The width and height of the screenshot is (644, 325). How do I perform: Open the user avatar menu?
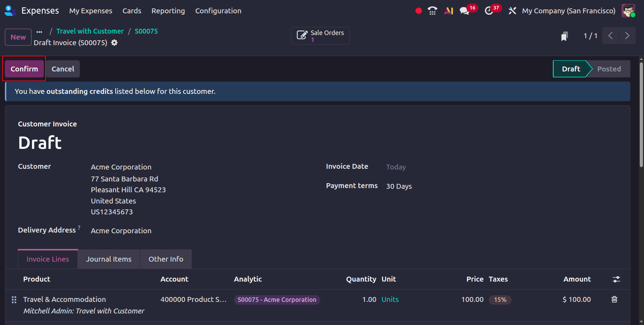click(x=628, y=11)
